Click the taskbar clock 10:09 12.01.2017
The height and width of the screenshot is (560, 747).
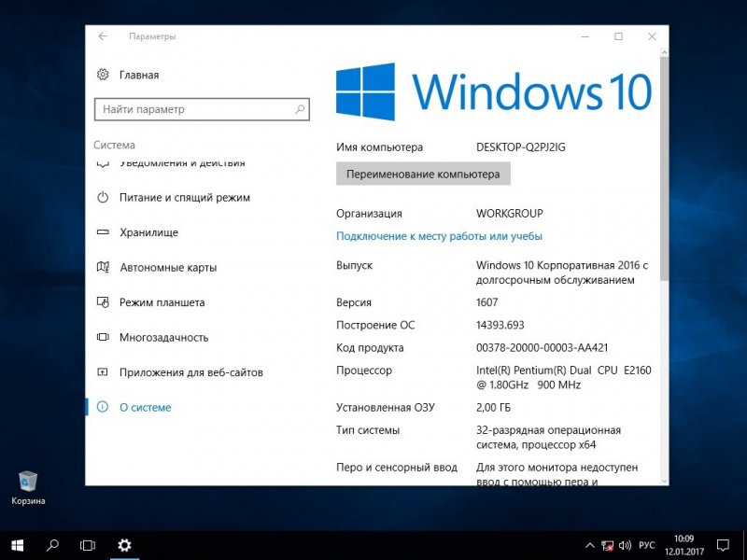click(684, 546)
